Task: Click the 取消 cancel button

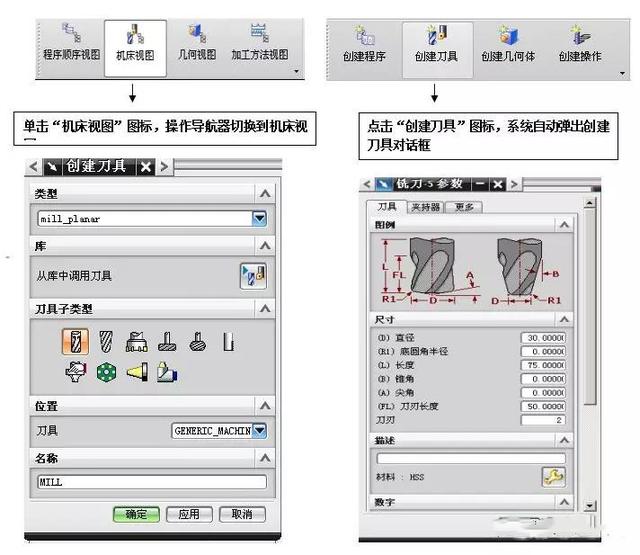Action: [242, 514]
